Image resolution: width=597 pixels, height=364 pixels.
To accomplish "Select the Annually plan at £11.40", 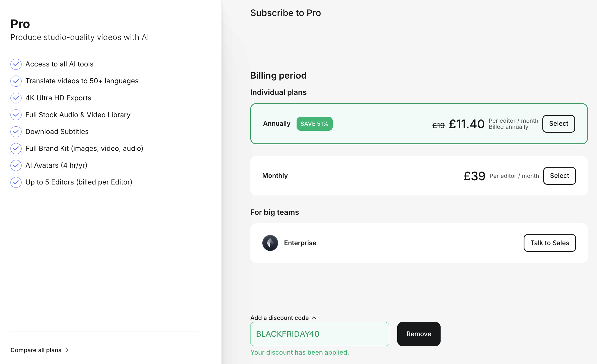I will tap(559, 124).
